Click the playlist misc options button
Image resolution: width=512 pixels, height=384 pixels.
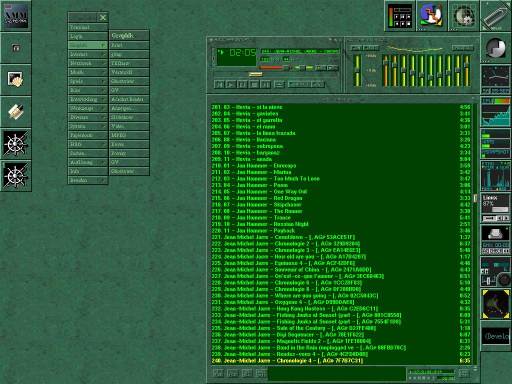(261, 373)
